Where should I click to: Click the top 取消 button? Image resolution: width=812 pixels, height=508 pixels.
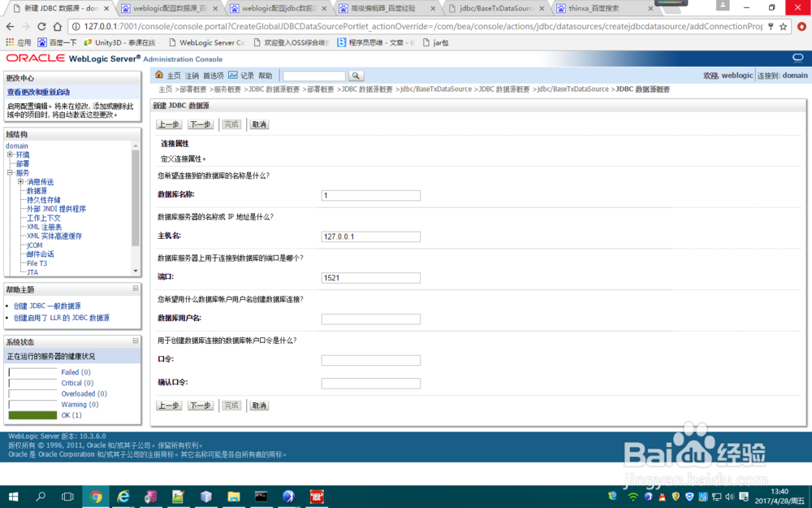click(259, 124)
